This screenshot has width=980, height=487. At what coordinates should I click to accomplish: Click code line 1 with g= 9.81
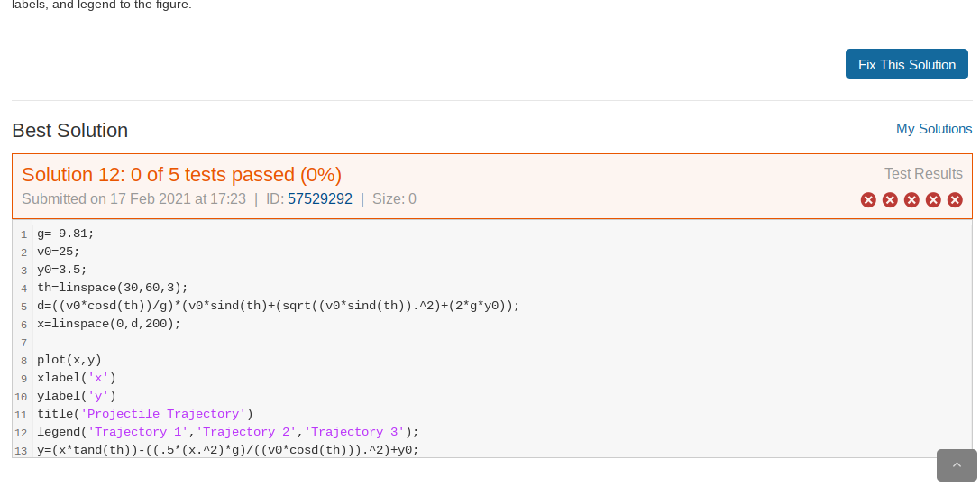[x=65, y=234]
